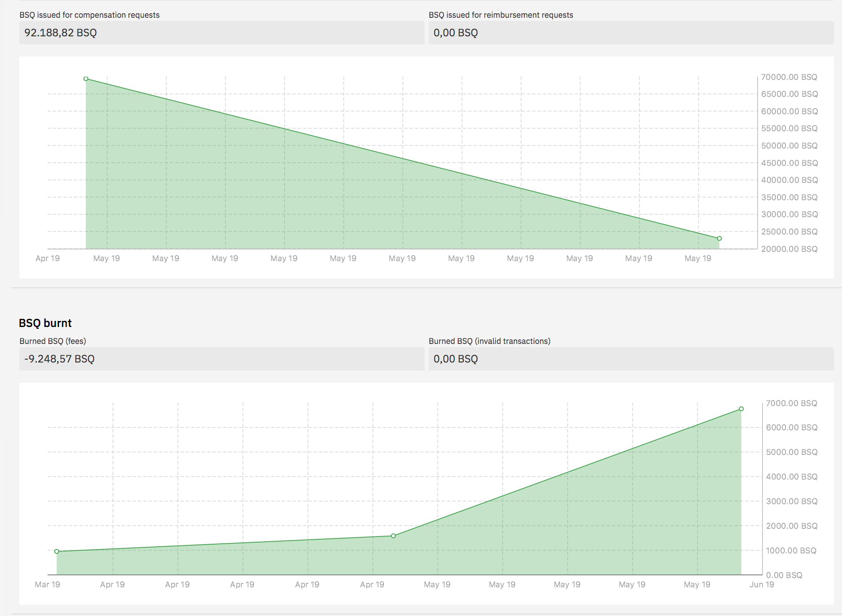Click the 'BSQ burnt' section heading
The height and width of the screenshot is (616, 842).
[45, 323]
